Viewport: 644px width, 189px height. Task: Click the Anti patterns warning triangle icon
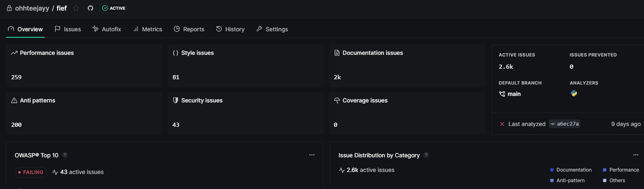[x=14, y=101]
